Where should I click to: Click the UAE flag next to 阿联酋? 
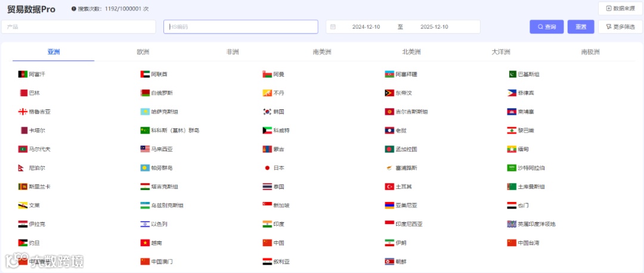[144, 74]
